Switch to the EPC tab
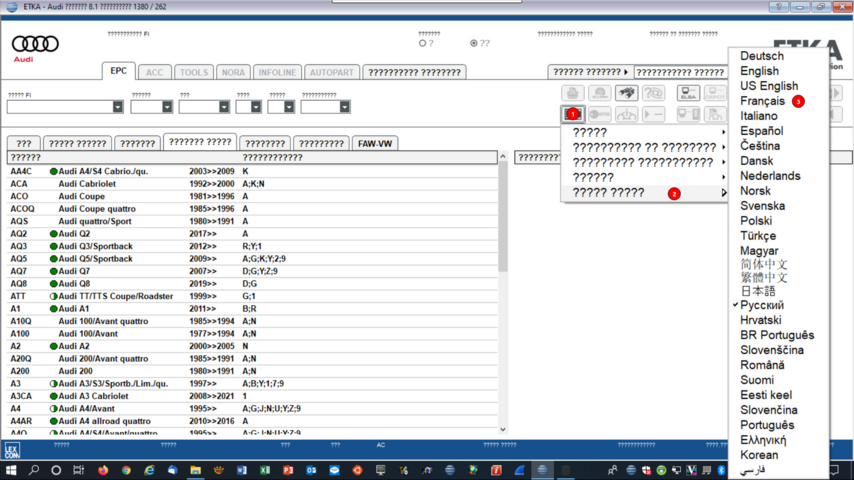 [118, 71]
